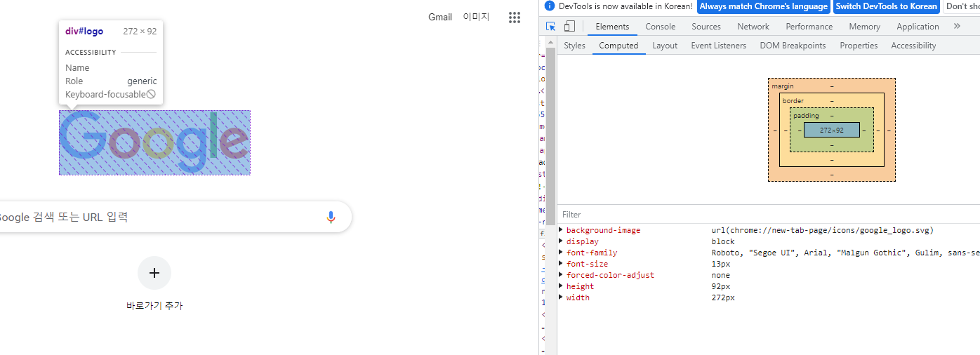
Task: Expand the background-image property
Action: click(561, 230)
